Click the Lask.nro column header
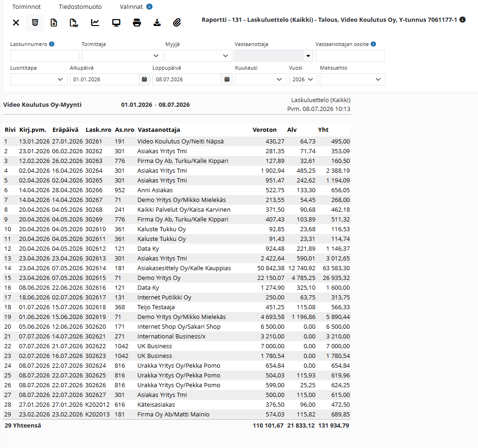The height and width of the screenshot is (448, 478). coord(98,130)
